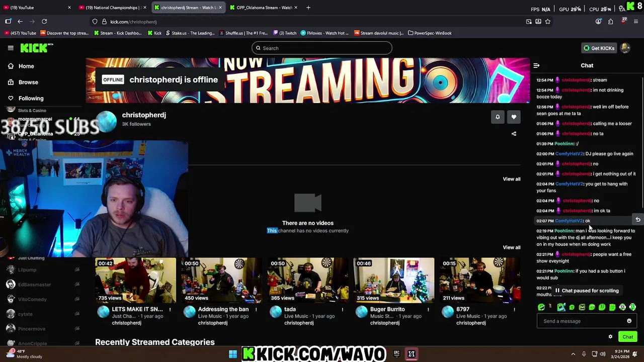Open the FMovies - Watch Hot bookmark

(325, 33)
